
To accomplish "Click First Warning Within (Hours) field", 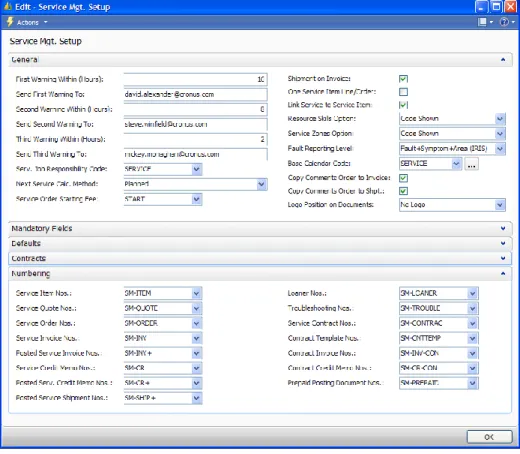I will coord(195,80).
